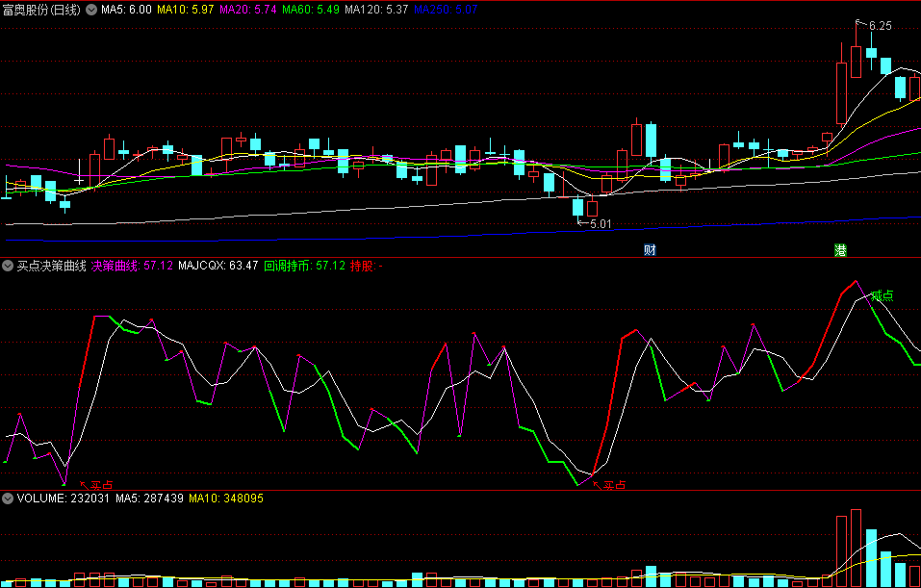Collapse the 买点决策曲线 indicator panel arrow
921x588 pixels.
click(x=8, y=267)
